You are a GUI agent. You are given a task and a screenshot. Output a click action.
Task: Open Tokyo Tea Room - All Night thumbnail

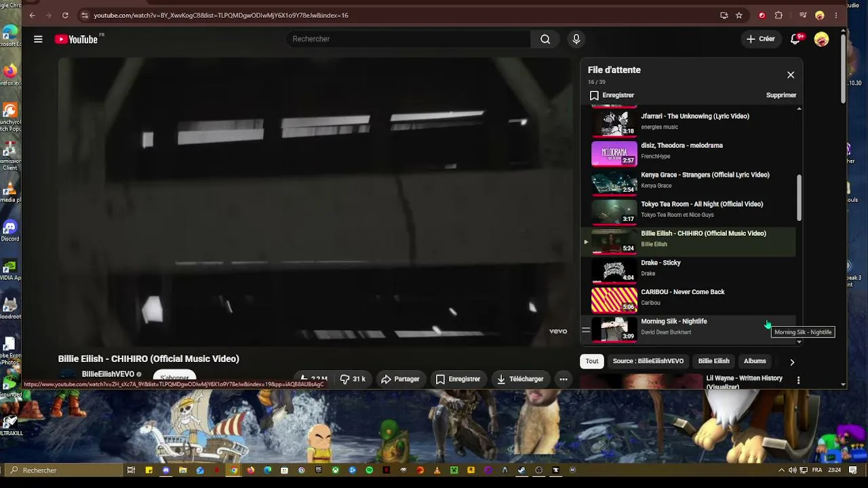[614, 212]
